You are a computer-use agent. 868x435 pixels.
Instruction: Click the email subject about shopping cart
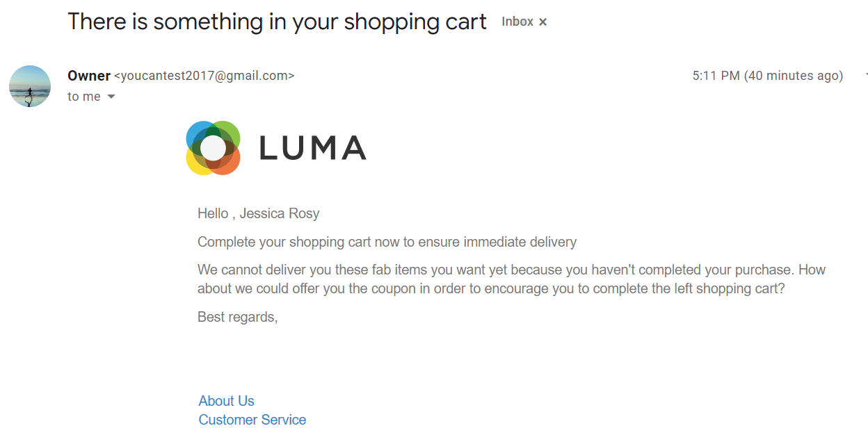[277, 22]
